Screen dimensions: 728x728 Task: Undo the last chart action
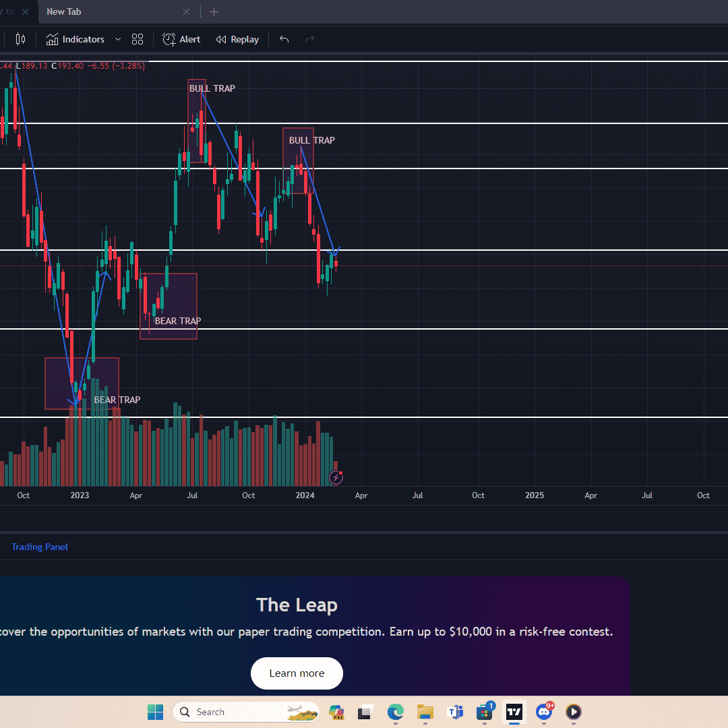(x=284, y=39)
